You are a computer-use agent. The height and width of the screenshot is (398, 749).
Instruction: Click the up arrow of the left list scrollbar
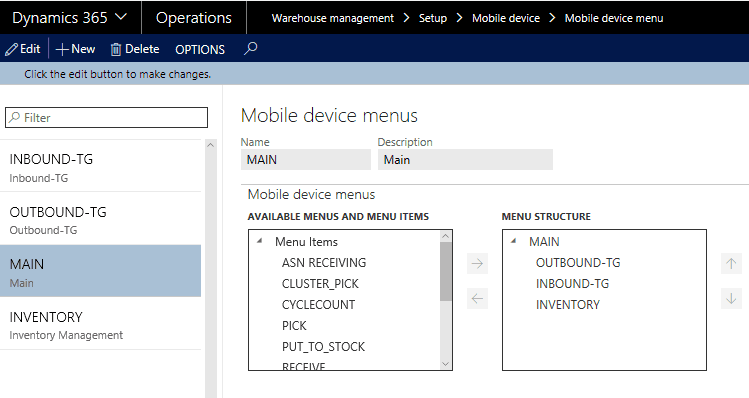[210, 145]
